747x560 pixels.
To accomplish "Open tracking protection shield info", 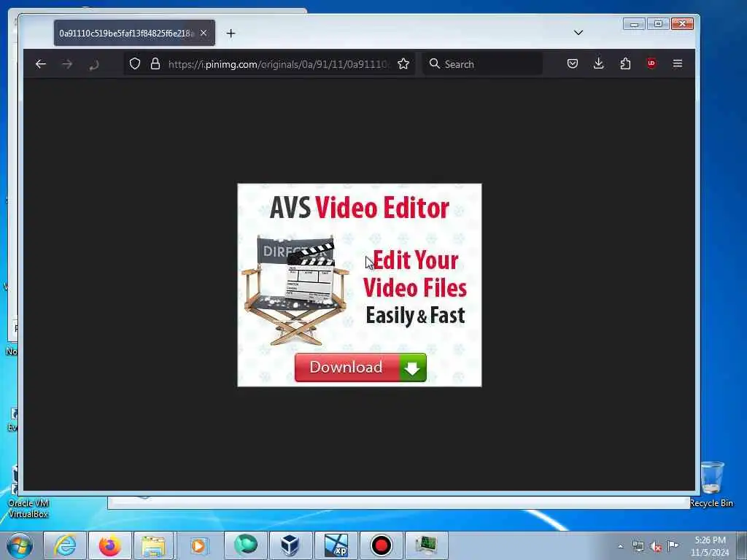I will [x=135, y=64].
